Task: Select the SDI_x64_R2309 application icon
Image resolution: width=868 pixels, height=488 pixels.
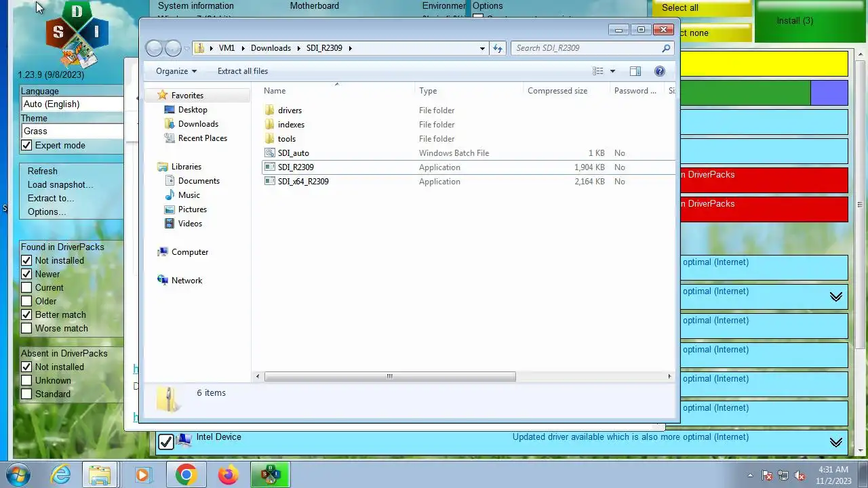Action: 269,182
